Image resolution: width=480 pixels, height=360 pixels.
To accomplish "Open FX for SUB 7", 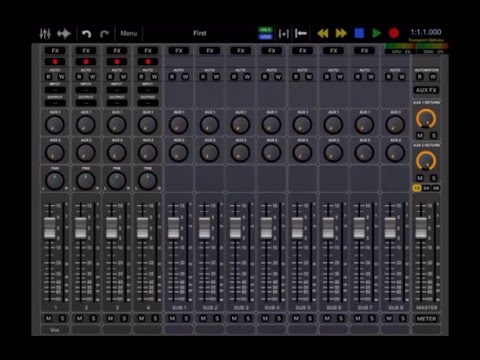I will (365, 51).
